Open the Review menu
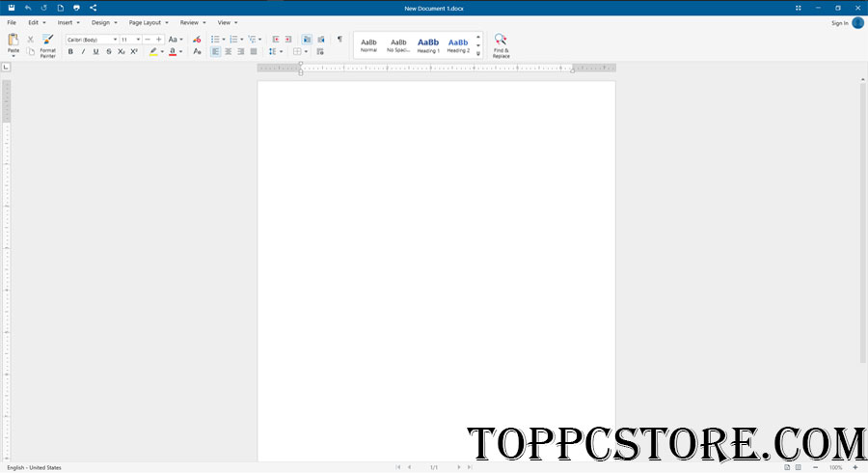The image size is (868, 473). coord(193,23)
